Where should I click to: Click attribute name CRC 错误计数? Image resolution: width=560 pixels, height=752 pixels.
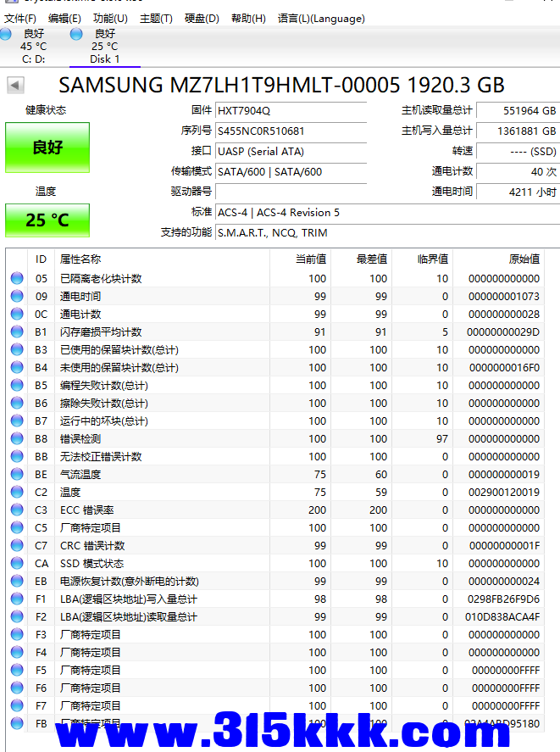click(92, 546)
